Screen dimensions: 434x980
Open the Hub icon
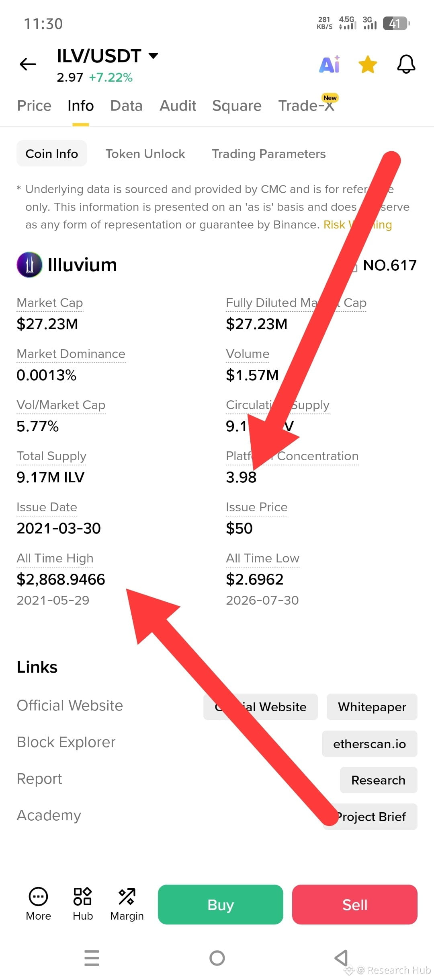83,904
